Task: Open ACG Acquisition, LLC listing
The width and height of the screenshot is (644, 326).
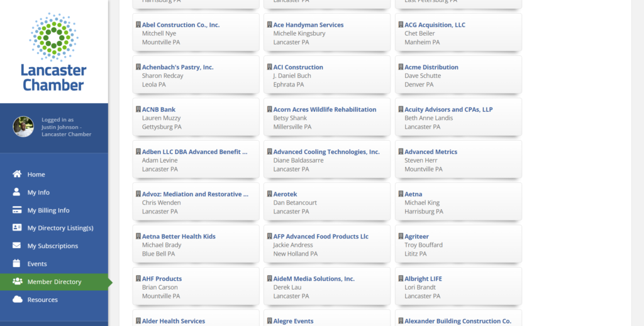Action: point(435,25)
